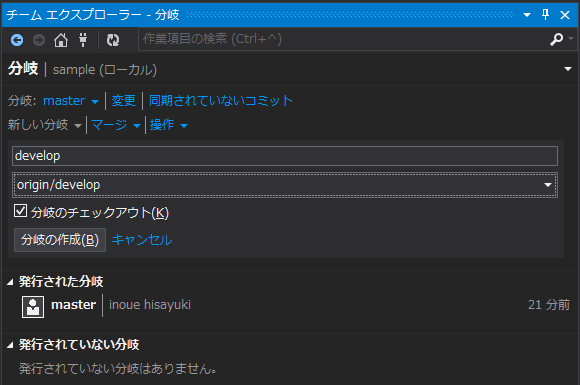Click the master branch avatar icon
Image resolution: width=580 pixels, height=385 pixels.
pos(33,307)
